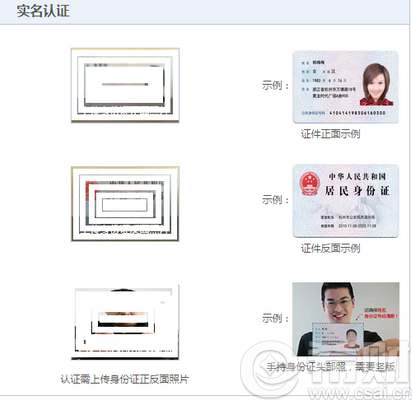The image size is (412, 400).
Task: Click the national emblem on the back ID example
Action: [310, 184]
